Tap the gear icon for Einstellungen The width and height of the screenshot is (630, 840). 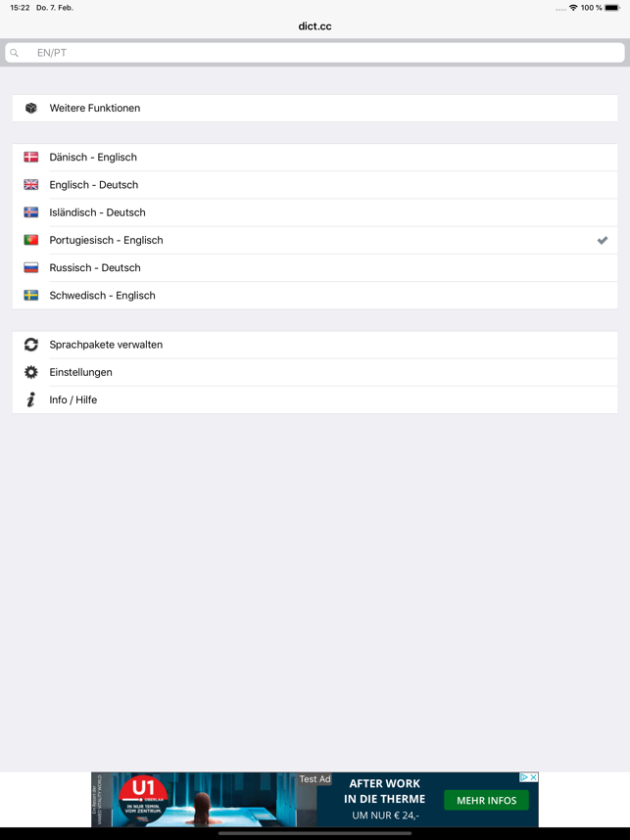tap(31, 372)
